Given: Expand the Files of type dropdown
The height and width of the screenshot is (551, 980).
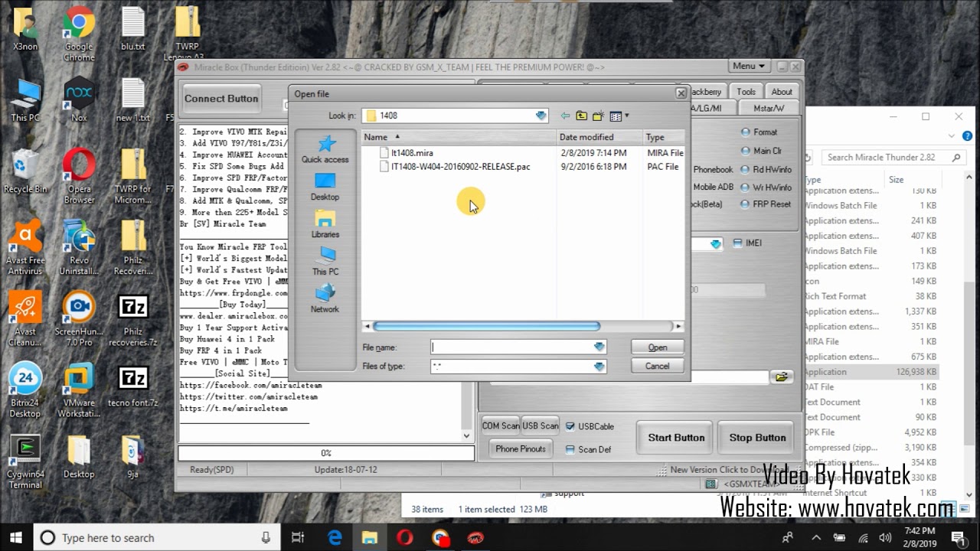Looking at the screenshot, I should click(x=599, y=366).
